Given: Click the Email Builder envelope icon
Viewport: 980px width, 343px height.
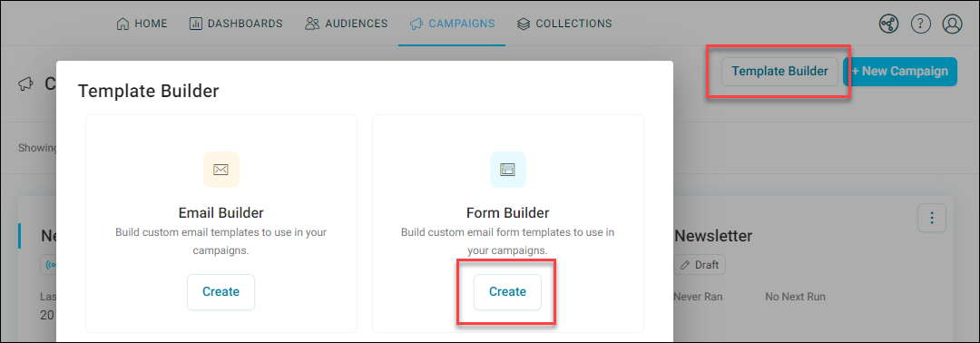Looking at the screenshot, I should point(221,170).
